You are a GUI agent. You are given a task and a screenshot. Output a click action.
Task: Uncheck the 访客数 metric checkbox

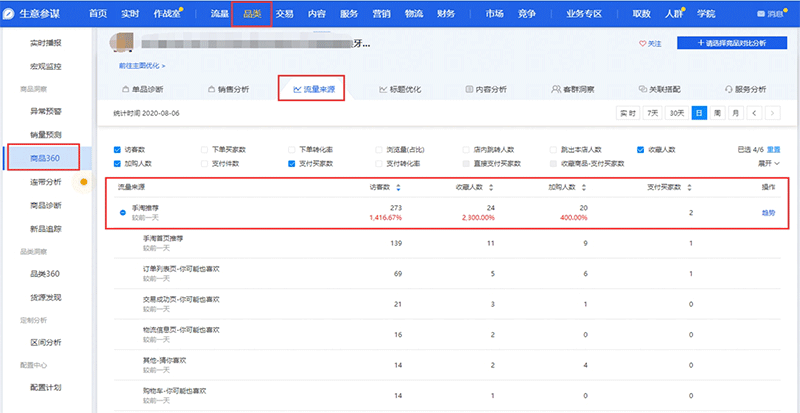(x=117, y=149)
